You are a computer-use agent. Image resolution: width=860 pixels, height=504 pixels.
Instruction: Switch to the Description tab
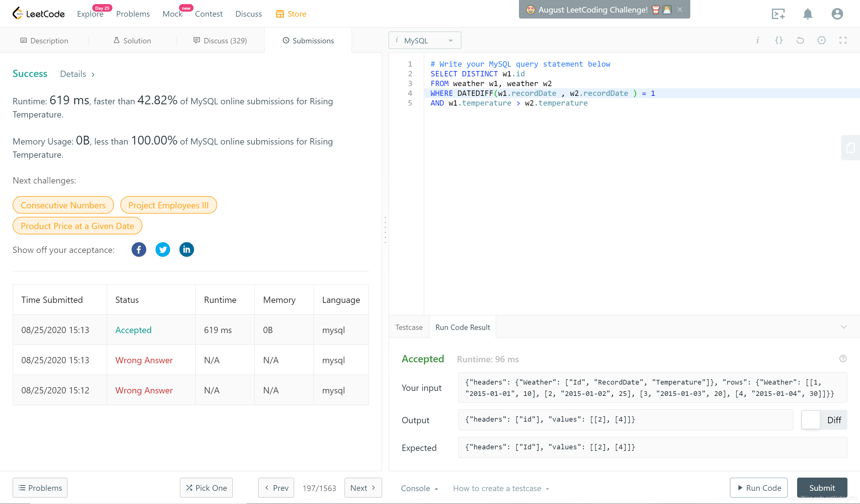point(44,41)
